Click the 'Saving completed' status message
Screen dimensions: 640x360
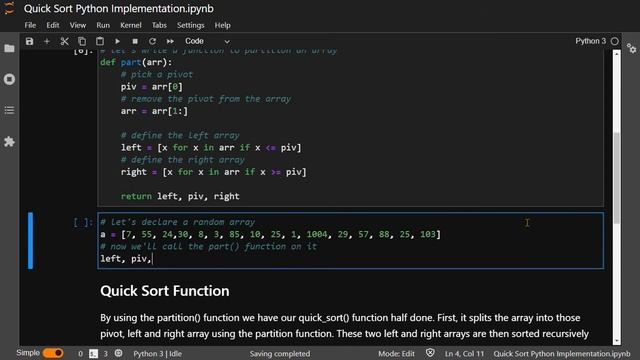[280, 353]
